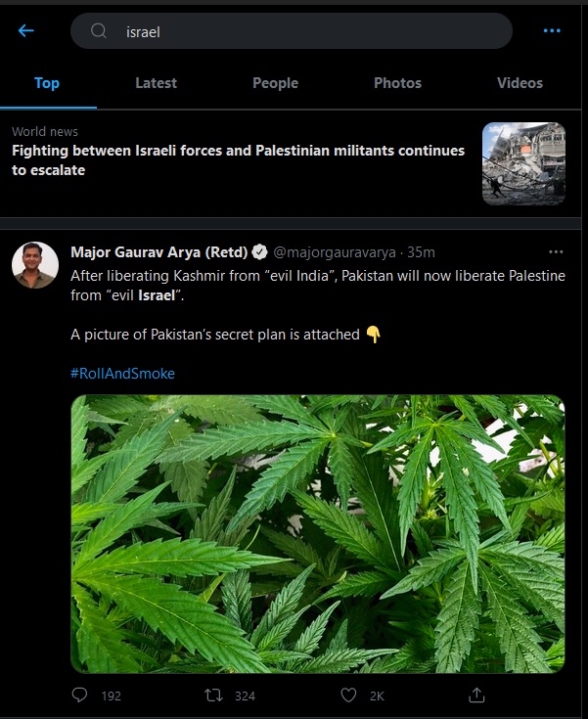Click the #RollAndSmoke hashtag
588x719 pixels.
pyautogui.click(x=123, y=374)
